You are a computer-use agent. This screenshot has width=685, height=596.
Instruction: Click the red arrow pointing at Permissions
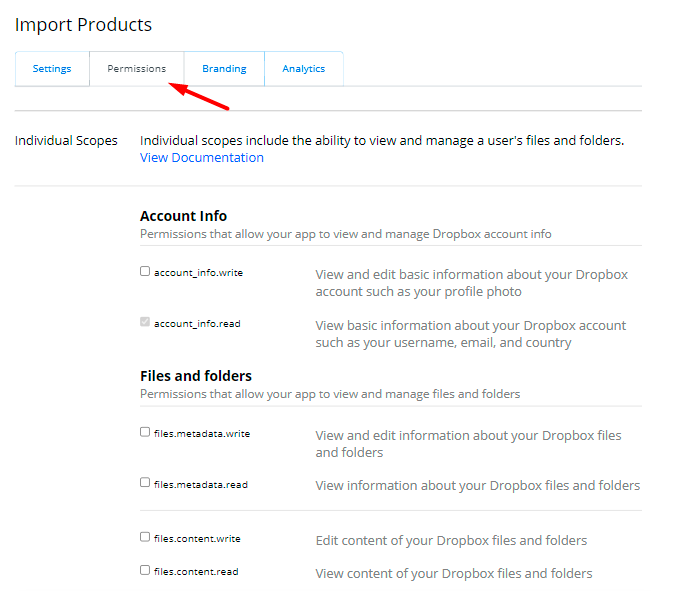200,96
